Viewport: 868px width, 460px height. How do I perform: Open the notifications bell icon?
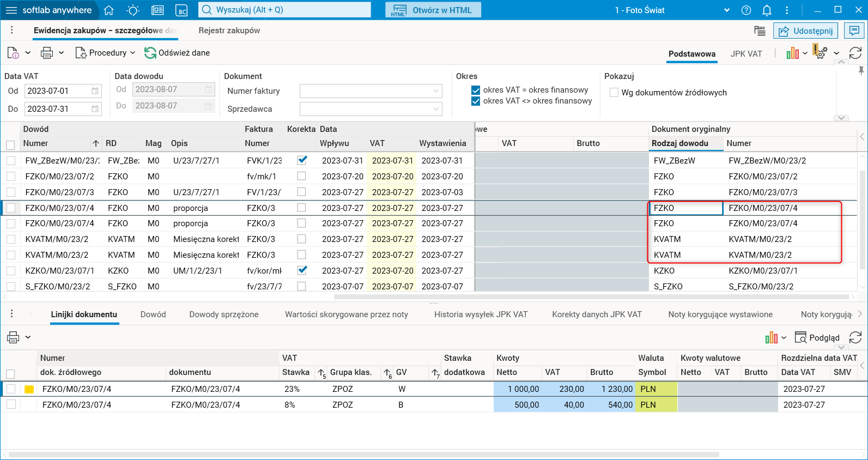tap(767, 10)
